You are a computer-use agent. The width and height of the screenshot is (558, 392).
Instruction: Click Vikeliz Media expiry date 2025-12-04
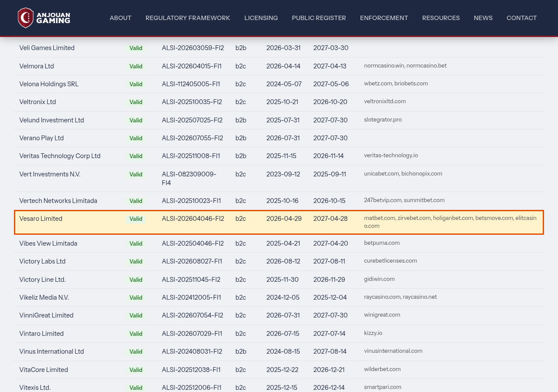tap(330, 297)
